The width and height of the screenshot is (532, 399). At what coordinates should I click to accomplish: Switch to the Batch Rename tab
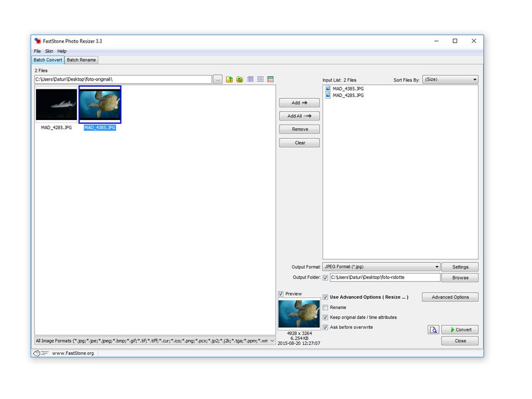(82, 60)
